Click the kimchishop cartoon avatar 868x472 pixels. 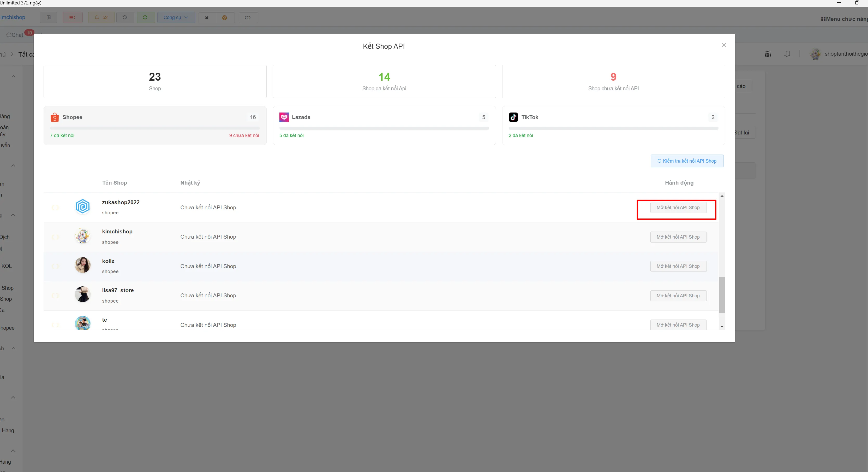tap(82, 236)
